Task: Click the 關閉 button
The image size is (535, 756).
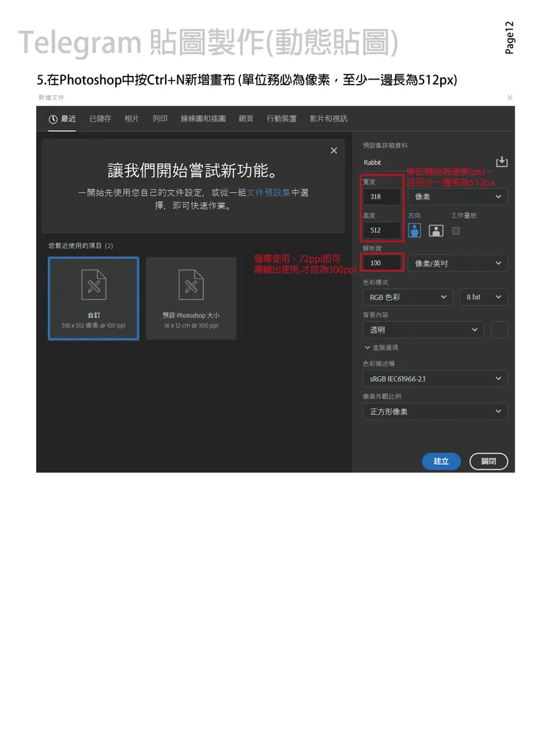Action: pos(489,461)
